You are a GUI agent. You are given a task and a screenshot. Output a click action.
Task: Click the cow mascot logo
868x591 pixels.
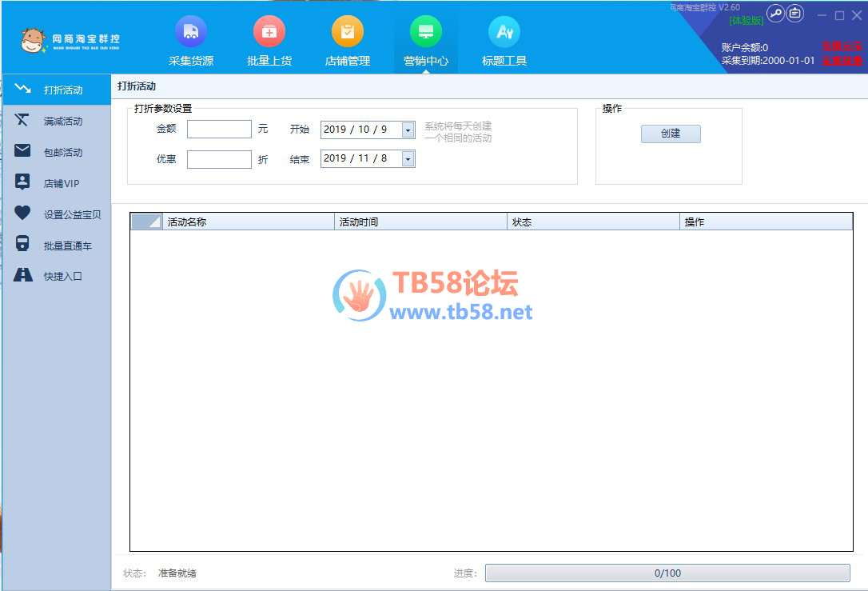coord(33,41)
